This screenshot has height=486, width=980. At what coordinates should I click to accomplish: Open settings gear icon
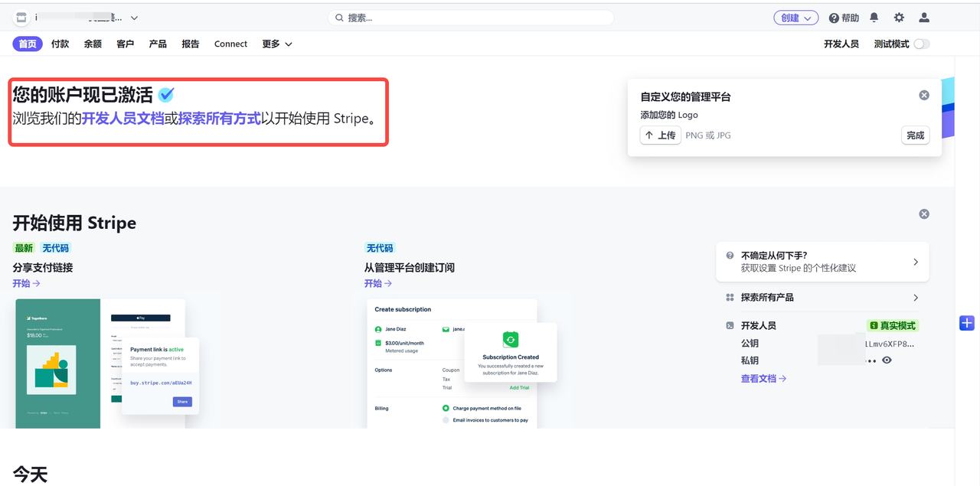tap(899, 18)
